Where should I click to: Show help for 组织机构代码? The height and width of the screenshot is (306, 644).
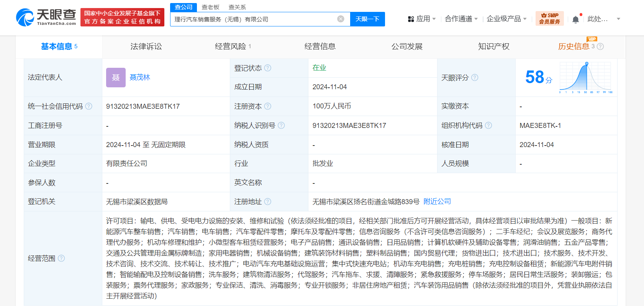488,125
